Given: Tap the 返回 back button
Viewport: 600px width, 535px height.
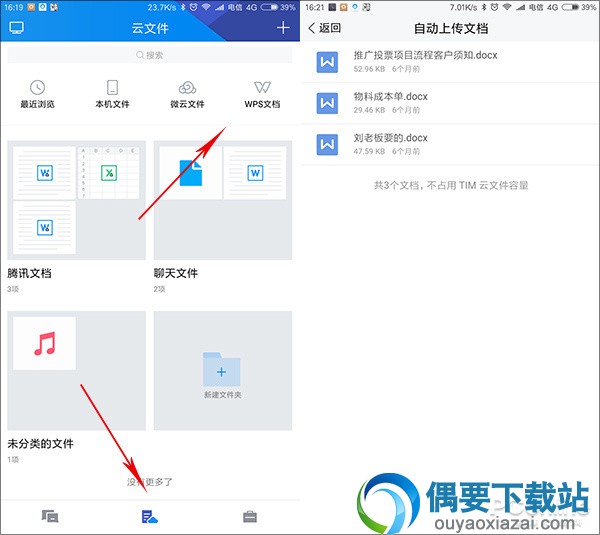Looking at the screenshot, I should [x=324, y=28].
